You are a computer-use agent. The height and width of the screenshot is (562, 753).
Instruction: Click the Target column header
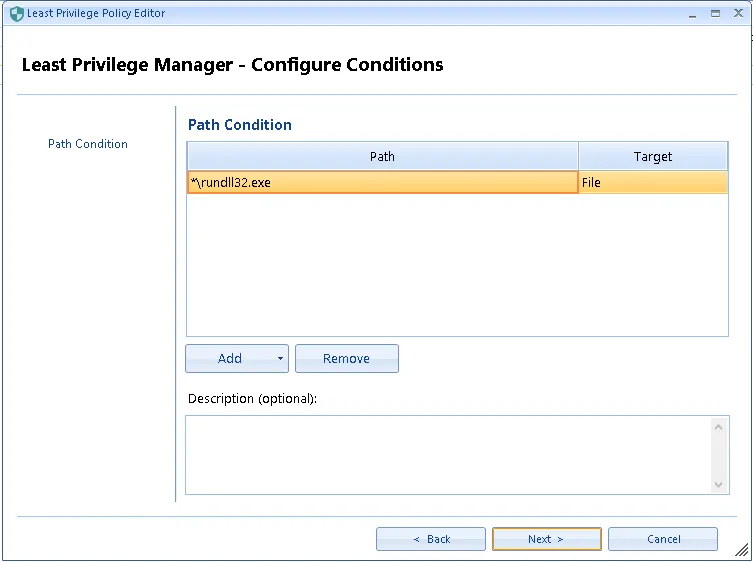click(x=652, y=157)
